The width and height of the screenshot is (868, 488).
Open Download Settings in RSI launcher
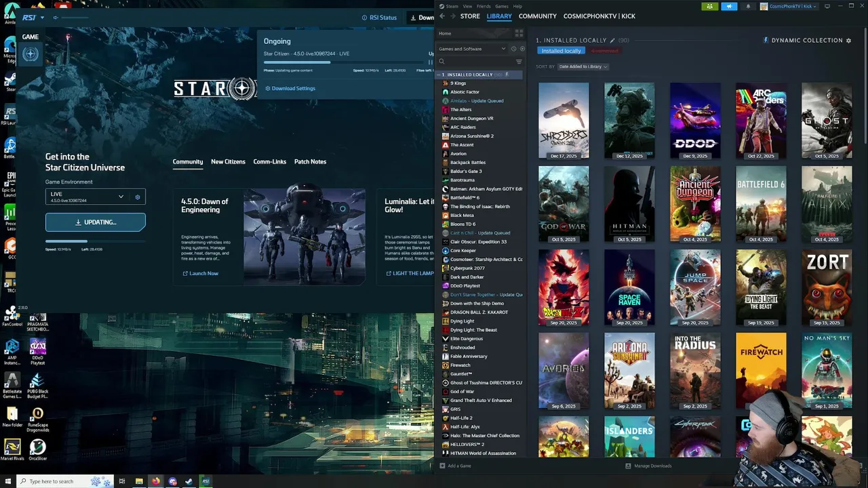pos(290,88)
